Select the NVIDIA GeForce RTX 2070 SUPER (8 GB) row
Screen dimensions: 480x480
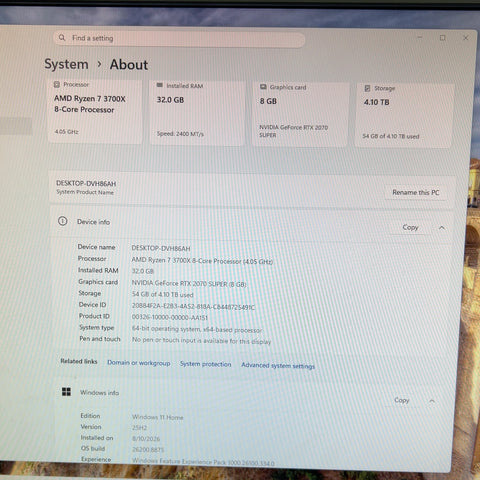pyautogui.click(x=189, y=284)
